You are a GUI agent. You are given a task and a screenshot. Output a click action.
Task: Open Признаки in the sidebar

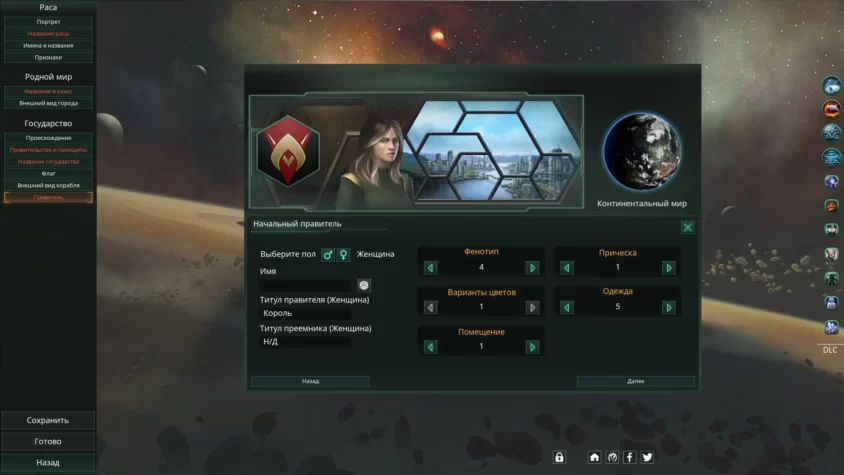point(48,57)
